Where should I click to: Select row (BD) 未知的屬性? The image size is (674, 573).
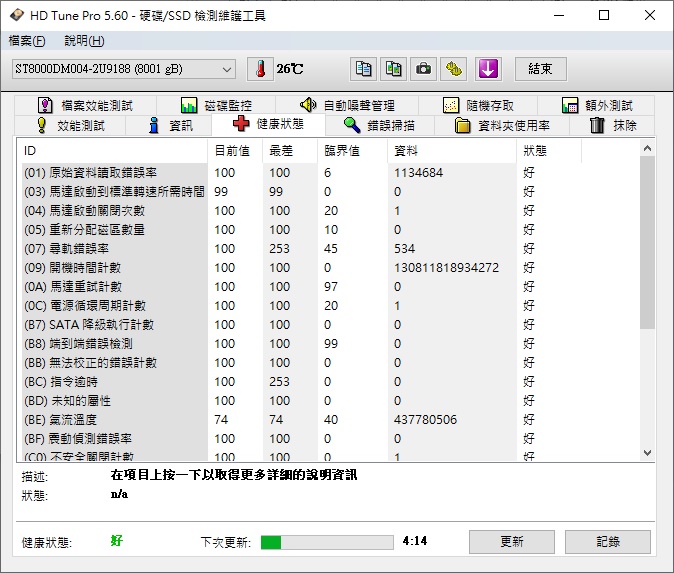click(329, 401)
